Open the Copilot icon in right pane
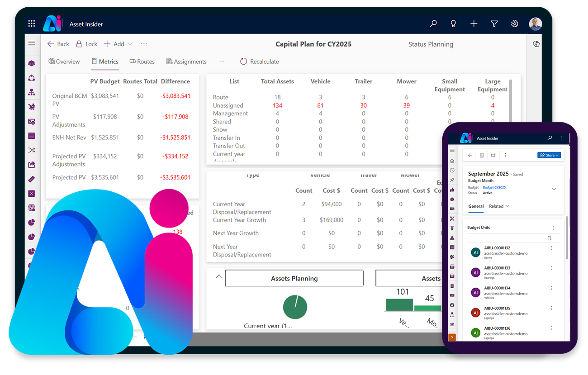 tap(536, 44)
